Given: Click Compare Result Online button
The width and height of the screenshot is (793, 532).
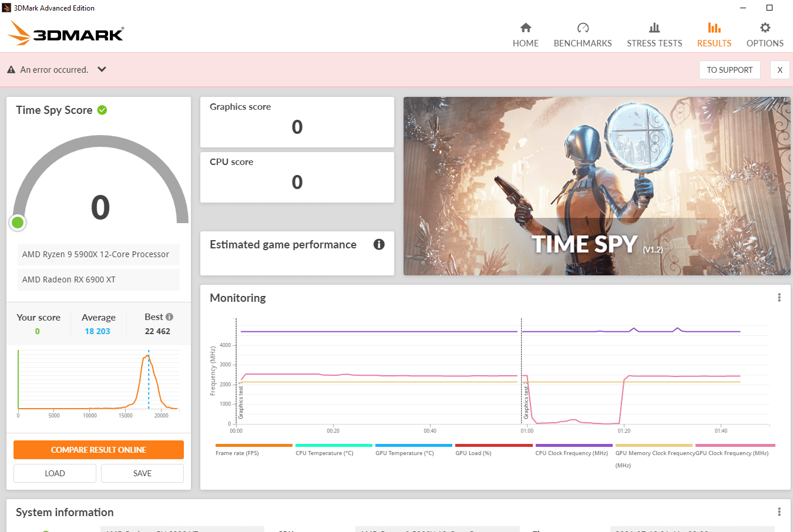Looking at the screenshot, I should tap(99, 450).
